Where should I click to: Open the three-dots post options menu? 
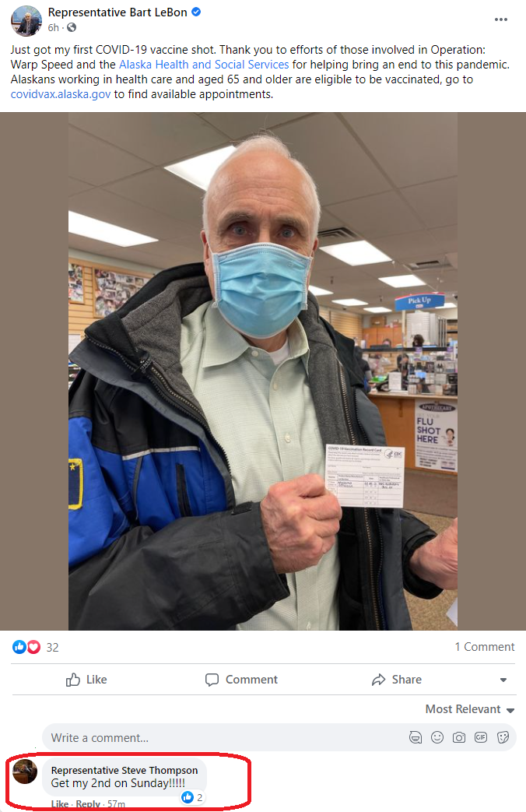500,19
